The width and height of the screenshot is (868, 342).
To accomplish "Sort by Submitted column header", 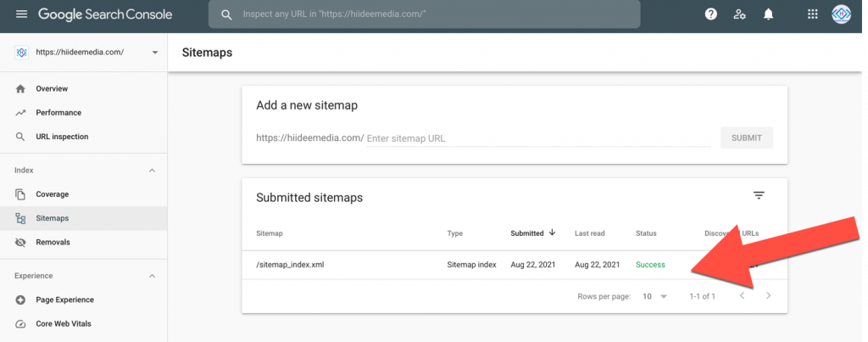I will tap(527, 233).
